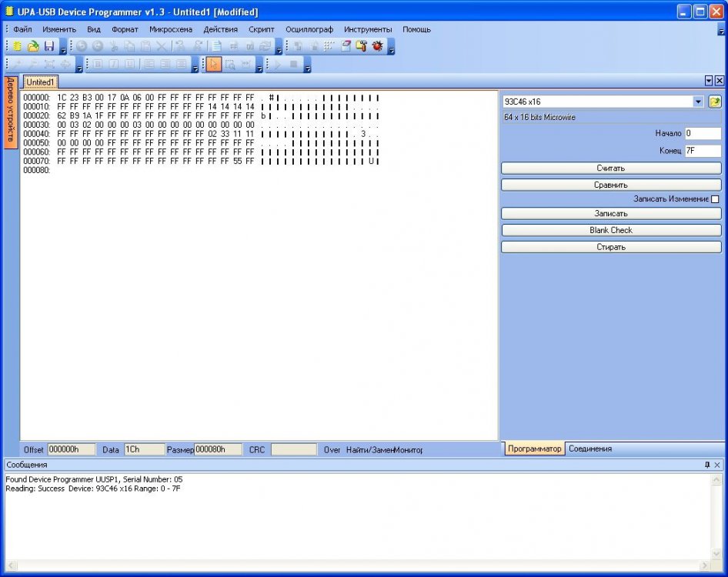Expand the 93C46 x16 device dropdown
This screenshot has width=728, height=577.
click(x=698, y=102)
